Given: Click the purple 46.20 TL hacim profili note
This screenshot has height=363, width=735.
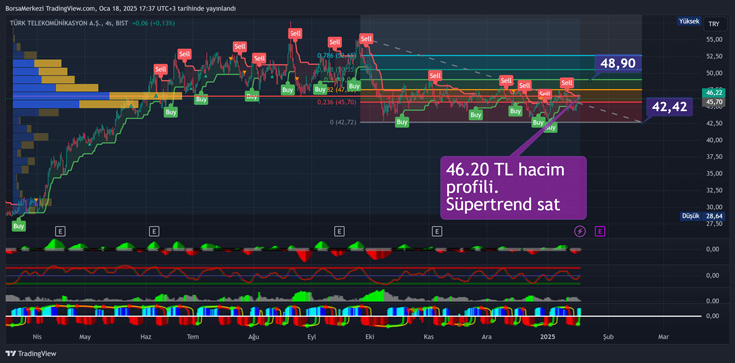Looking at the screenshot, I should point(513,188).
